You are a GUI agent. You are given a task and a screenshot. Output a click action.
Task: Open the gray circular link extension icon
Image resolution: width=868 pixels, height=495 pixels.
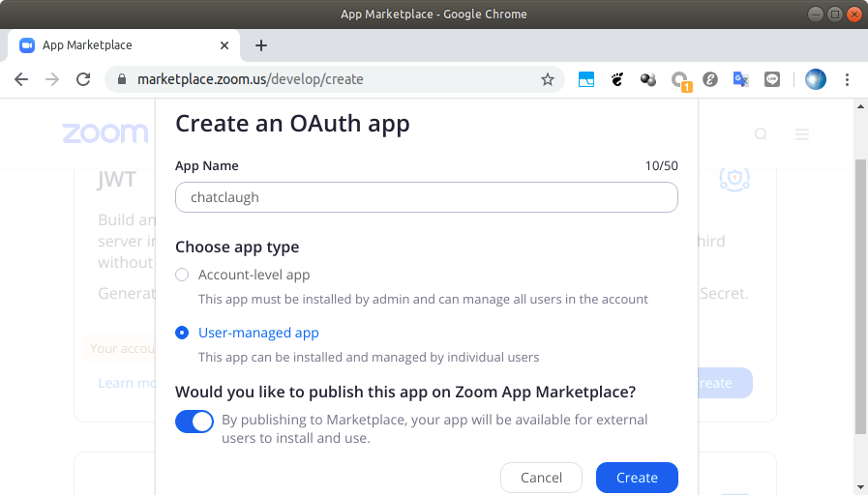(710, 79)
